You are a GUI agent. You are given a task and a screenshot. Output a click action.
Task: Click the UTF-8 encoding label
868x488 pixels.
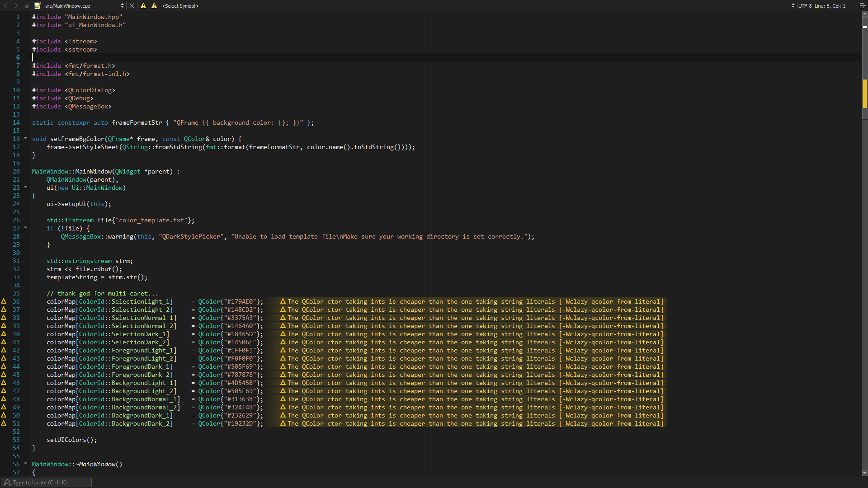point(805,6)
